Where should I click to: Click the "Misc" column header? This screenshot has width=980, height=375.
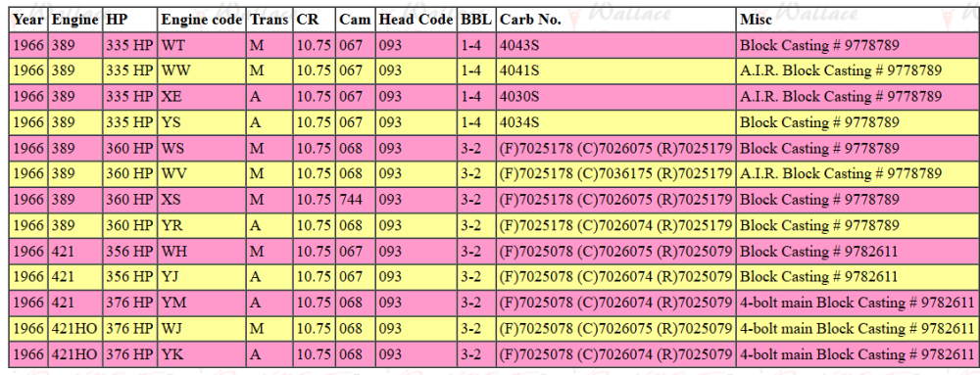857,20
